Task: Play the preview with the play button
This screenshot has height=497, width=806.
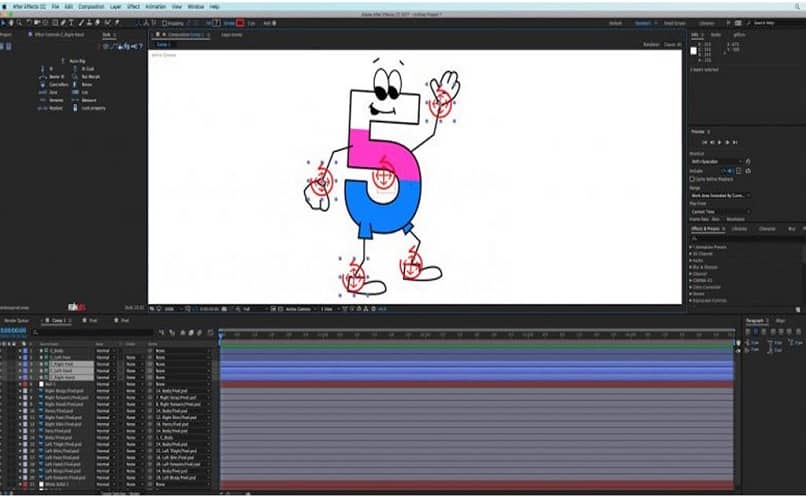Action: pos(719,142)
